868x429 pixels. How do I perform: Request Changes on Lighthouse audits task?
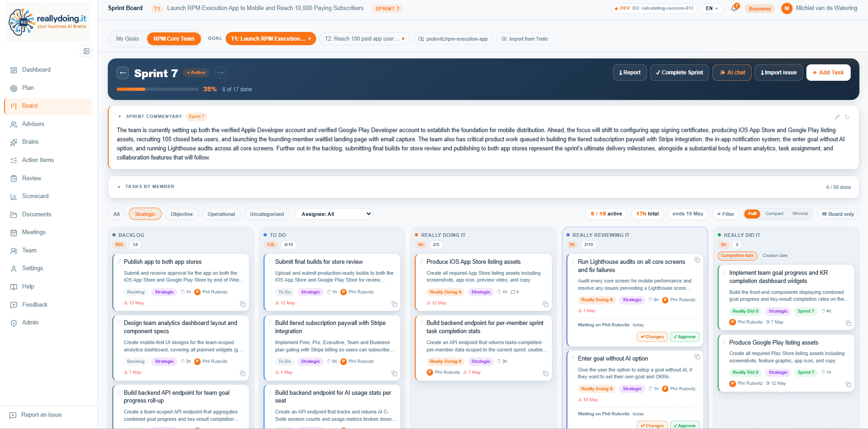652,337
